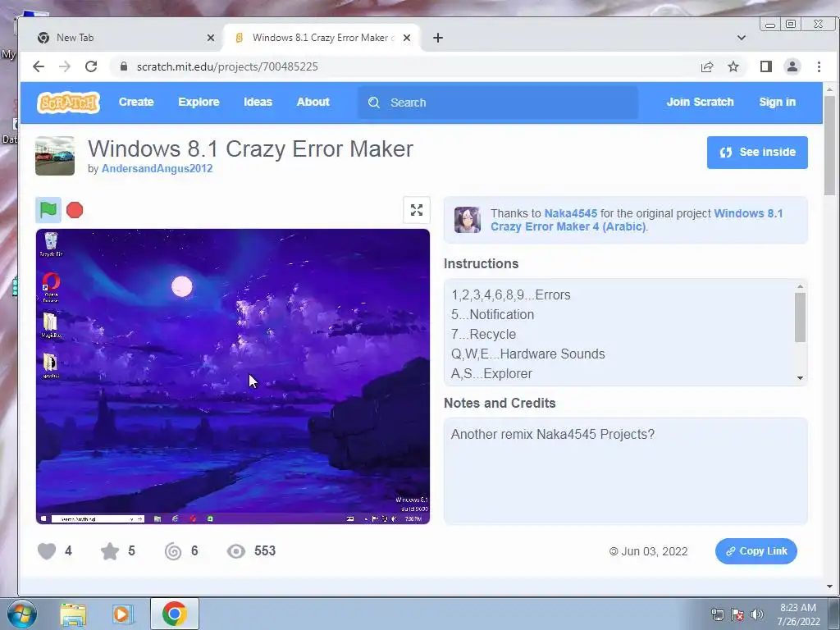Open Windows Media Player from taskbar

click(x=123, y=614)
